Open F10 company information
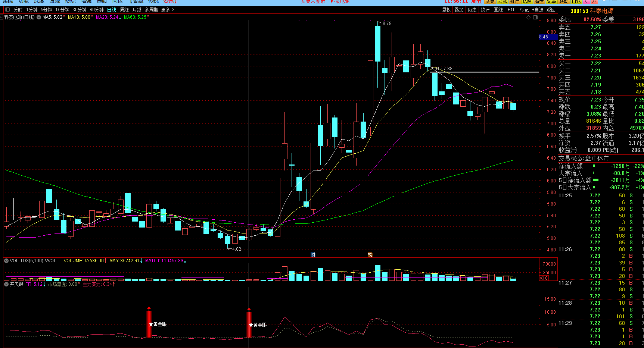This screenshot has height=348, width=644. (x=511, y=10)
